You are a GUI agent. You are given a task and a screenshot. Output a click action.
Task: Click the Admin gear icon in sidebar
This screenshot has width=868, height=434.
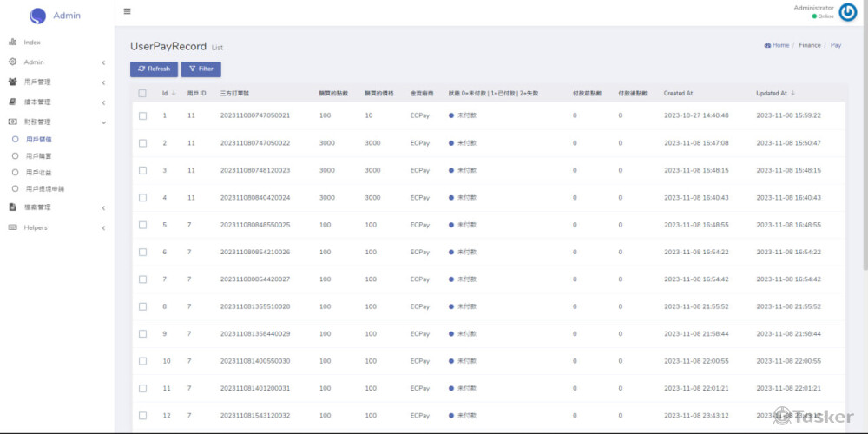tap(13, 62)
